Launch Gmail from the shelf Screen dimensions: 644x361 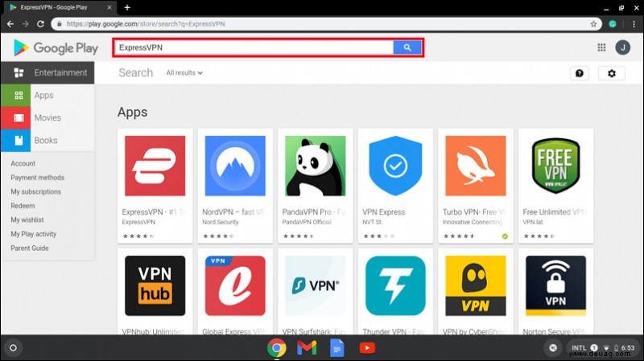tap(307, 348)
